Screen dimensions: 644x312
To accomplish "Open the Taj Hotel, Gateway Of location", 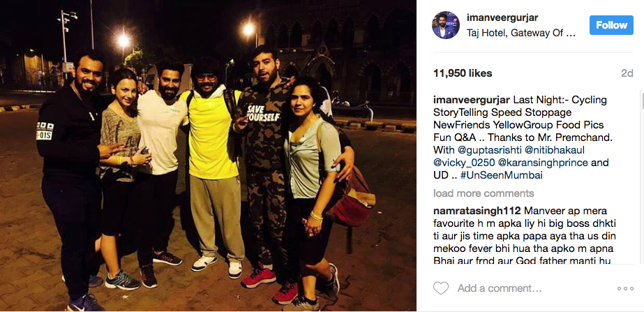I will 521,34.
